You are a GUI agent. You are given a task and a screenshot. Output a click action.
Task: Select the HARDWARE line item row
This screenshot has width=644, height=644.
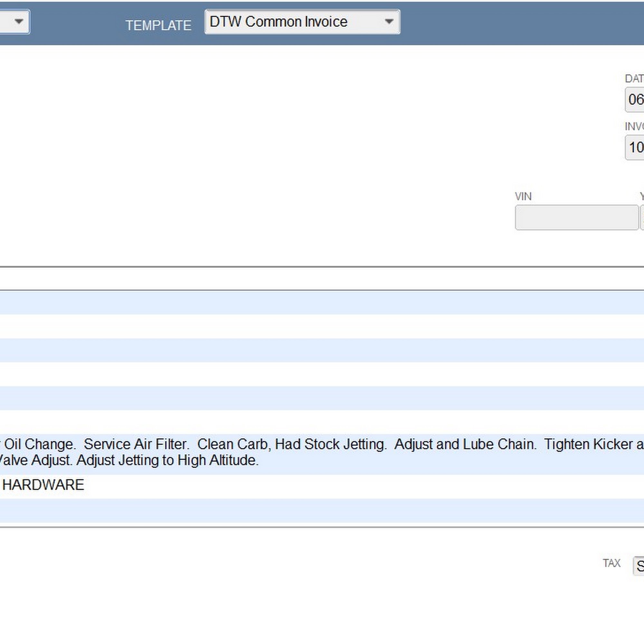[43, 485]
